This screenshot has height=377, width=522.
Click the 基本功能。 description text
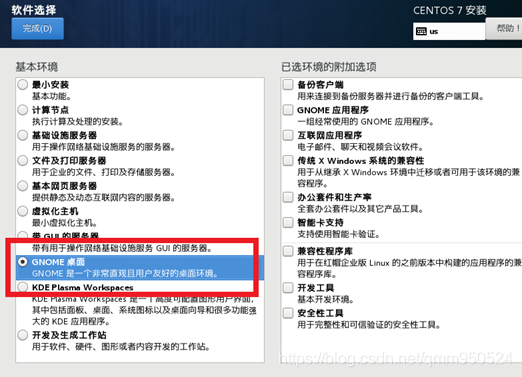click(x=52, y=96)
